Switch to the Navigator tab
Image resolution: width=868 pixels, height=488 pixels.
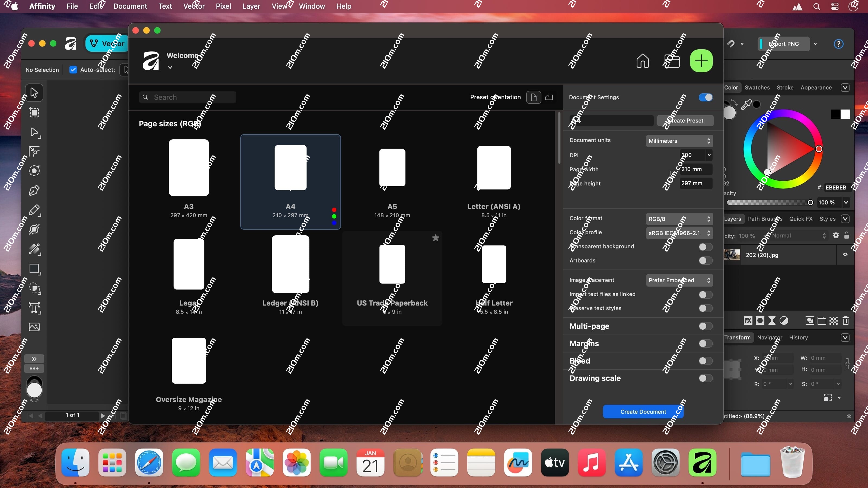pos(770,338)
